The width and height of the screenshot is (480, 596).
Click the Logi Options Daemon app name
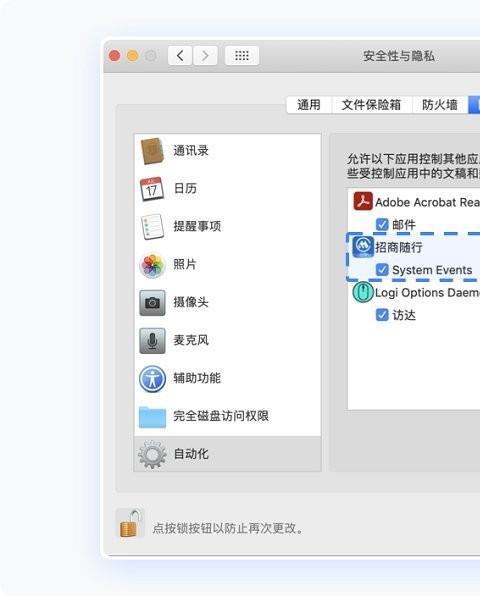(x=428, y=293)
